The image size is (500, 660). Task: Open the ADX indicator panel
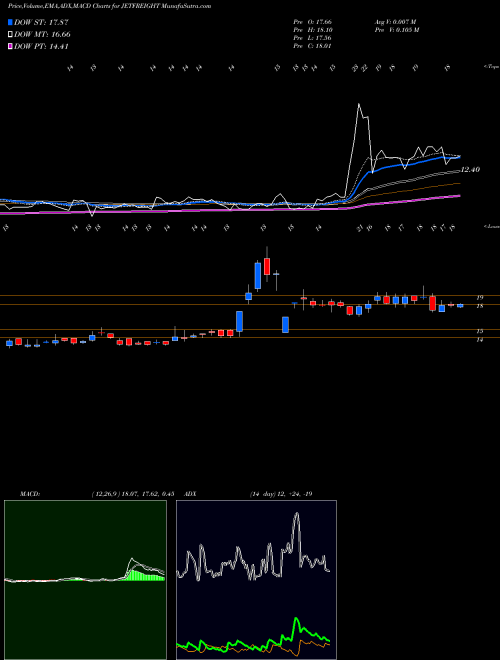[256, 580]
